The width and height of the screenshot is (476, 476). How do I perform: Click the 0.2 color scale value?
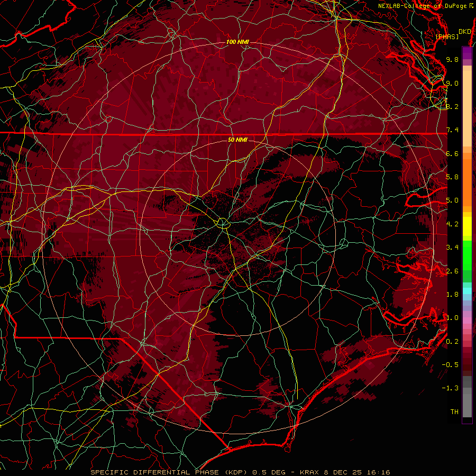click(x=452, y=342)
